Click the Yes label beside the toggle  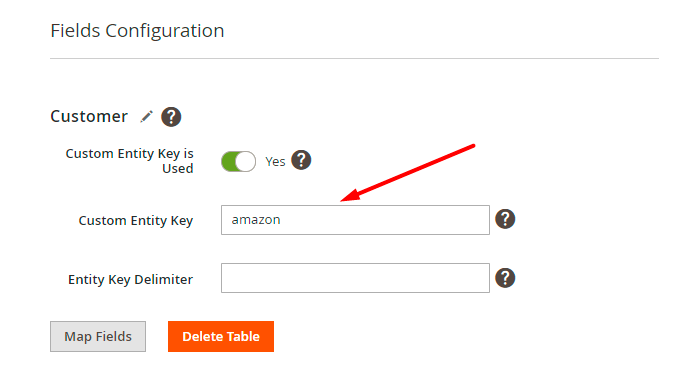click(275, 162)
